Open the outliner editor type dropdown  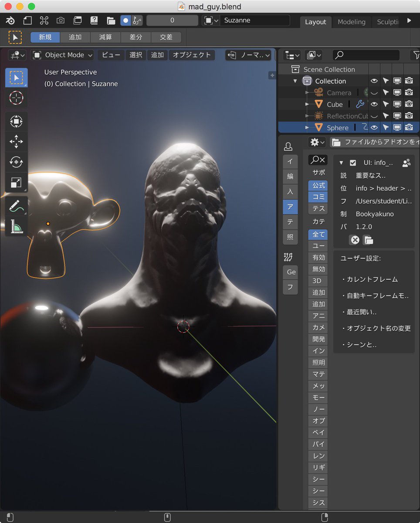pyautogui.click(x=292, y=55)
